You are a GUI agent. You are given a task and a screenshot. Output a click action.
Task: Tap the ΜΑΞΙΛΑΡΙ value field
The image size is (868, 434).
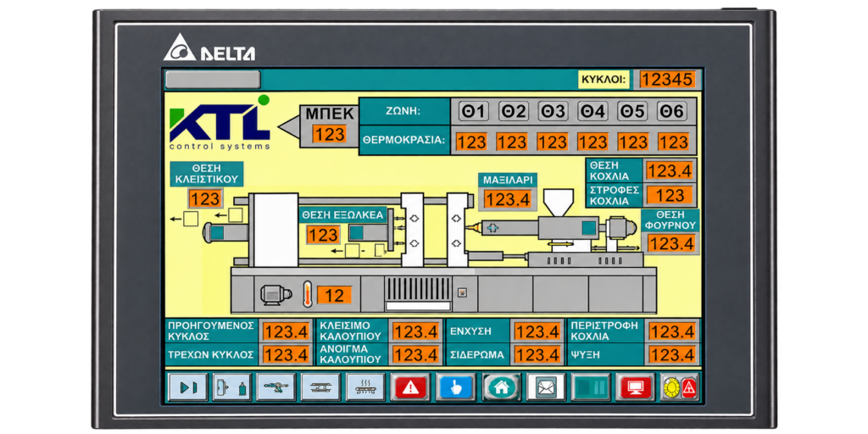[x=508, y=199]
